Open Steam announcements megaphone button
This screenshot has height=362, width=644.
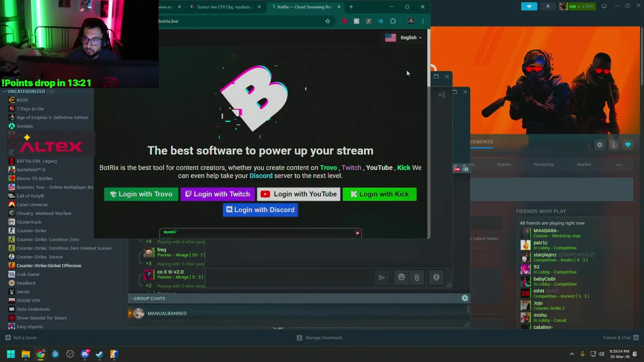[x=529, y=6]
